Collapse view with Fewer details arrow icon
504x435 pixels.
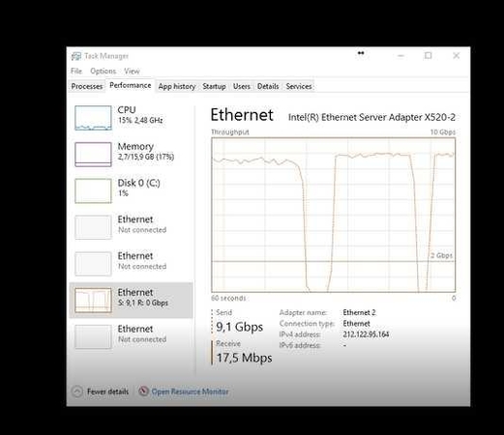(x=77, y=391)
